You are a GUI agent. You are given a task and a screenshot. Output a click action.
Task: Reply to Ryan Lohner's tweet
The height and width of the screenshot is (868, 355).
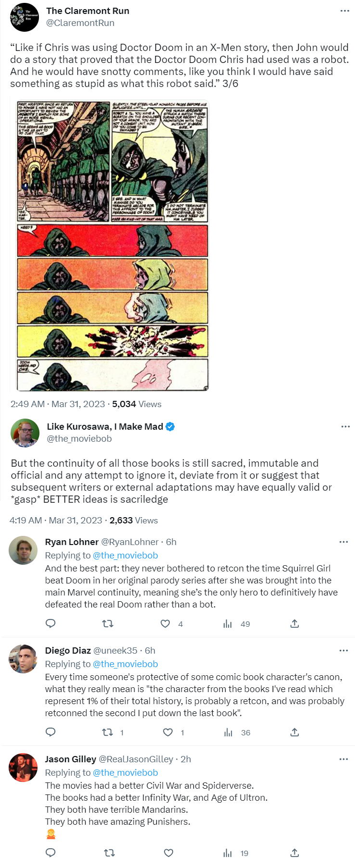click(51, 623)
